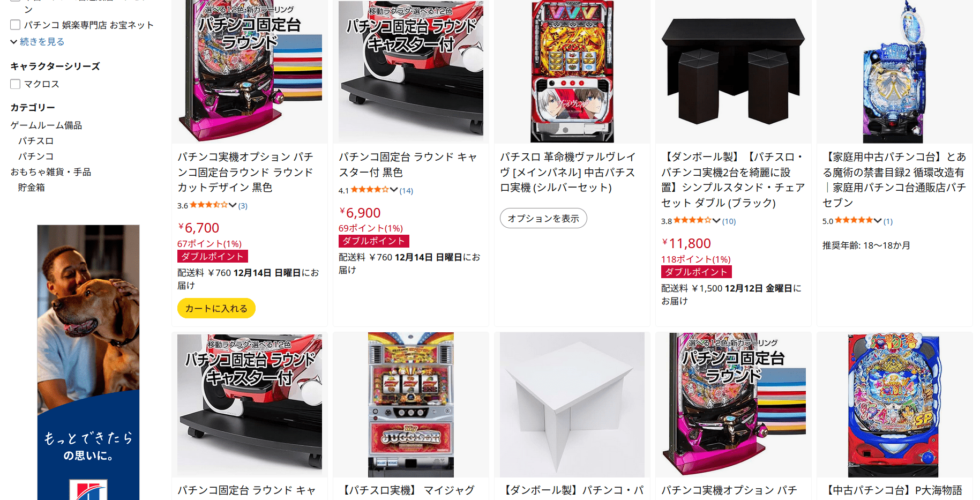The image size is (980, 500).
Task: Check the パチンコ 娯楽専門店 お宝ネット checkbox
Action: point(16,25)
